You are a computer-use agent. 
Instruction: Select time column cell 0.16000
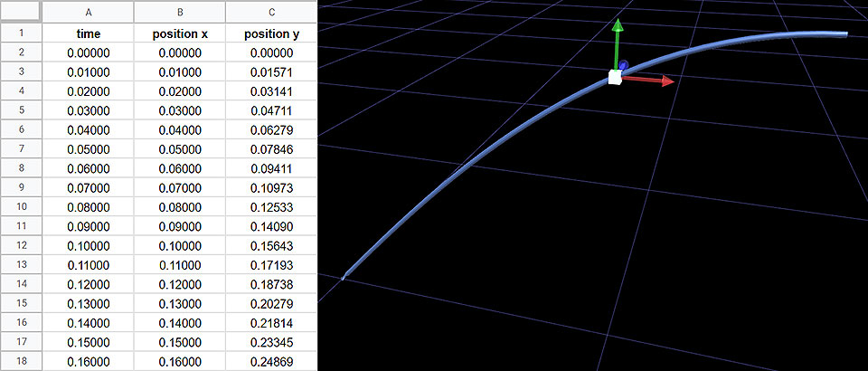[89, 362]
